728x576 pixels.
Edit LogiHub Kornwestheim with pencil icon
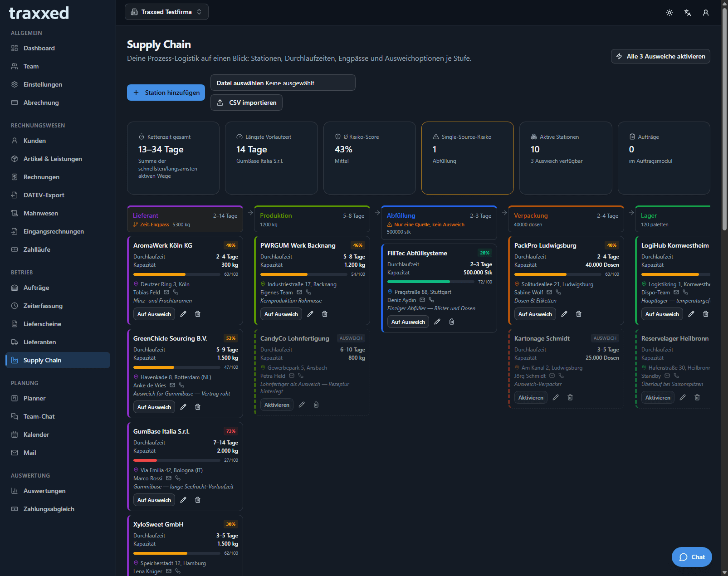(691, 314)
